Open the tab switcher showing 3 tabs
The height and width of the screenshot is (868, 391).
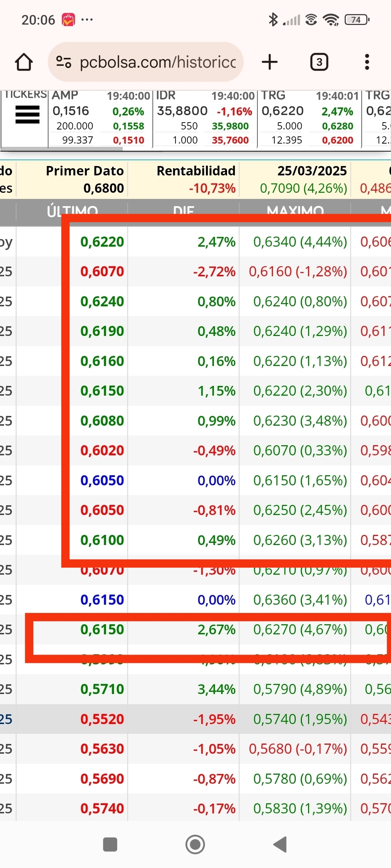tap(319, 62)
